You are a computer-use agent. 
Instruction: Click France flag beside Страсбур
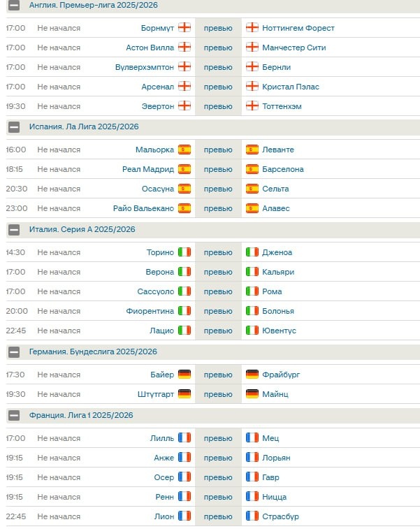click(252, 516)
